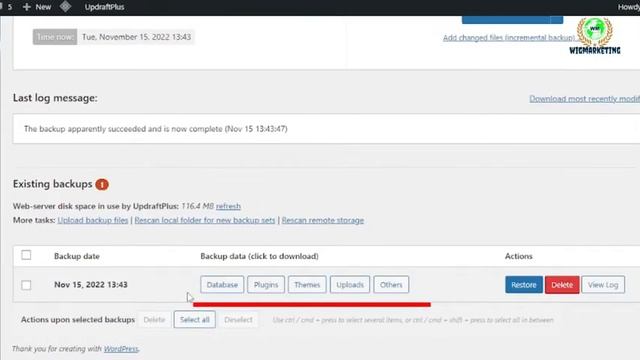Image resolution: width=640 pixels, height=360 pixels.
Task: Download the Themes backup file
Action: click(x=307, y=284)
